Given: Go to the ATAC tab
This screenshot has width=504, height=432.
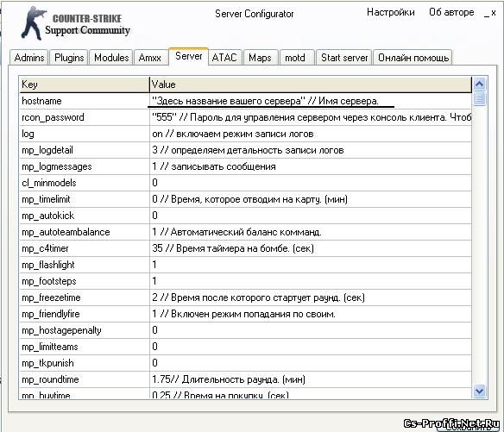Looking at the screenshot, I should click(224, 58).
